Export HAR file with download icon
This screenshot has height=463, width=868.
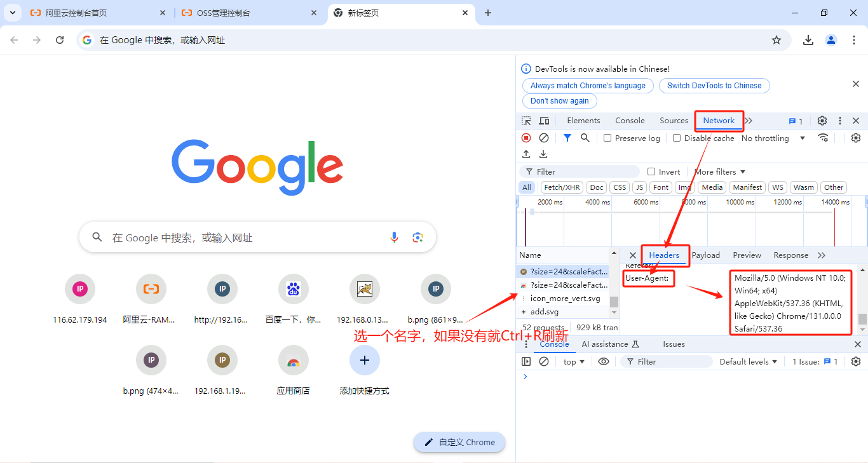(543, 154)
